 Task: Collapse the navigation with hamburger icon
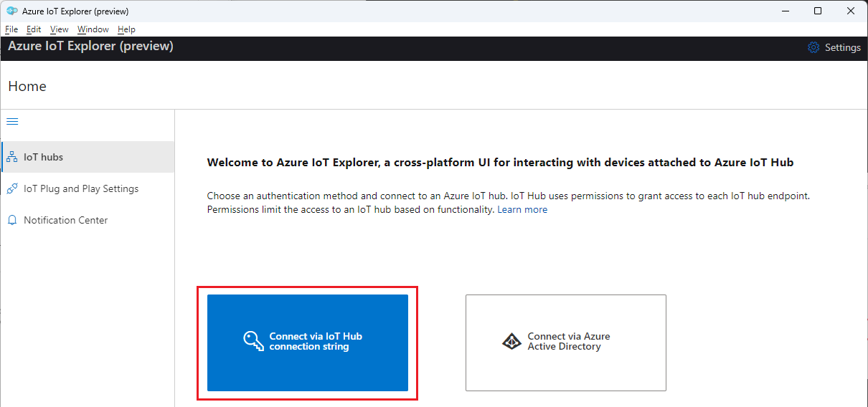click(12, 122)
